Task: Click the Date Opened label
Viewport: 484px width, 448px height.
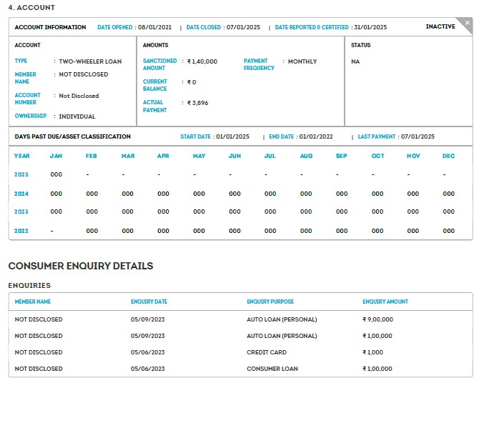Action: click(115, 27)
